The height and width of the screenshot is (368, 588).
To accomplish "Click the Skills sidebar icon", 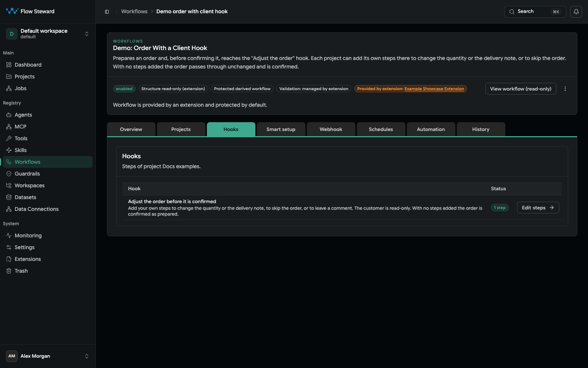I will pos(9,150).
